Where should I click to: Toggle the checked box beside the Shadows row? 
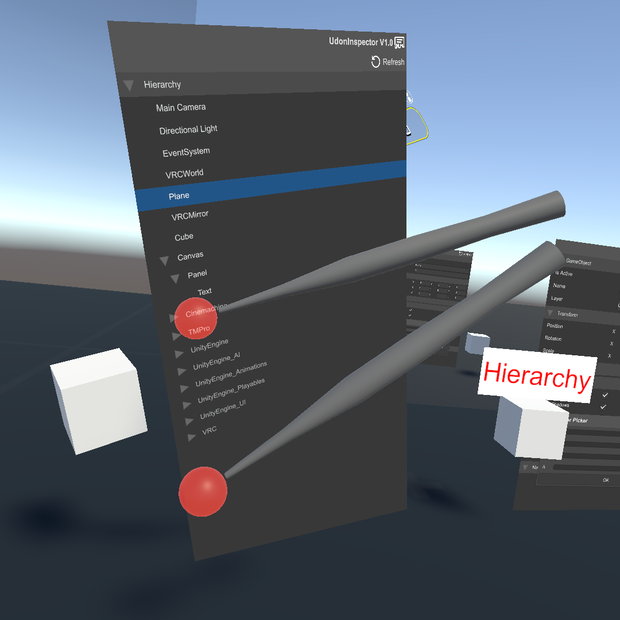[x=603, y=406]
